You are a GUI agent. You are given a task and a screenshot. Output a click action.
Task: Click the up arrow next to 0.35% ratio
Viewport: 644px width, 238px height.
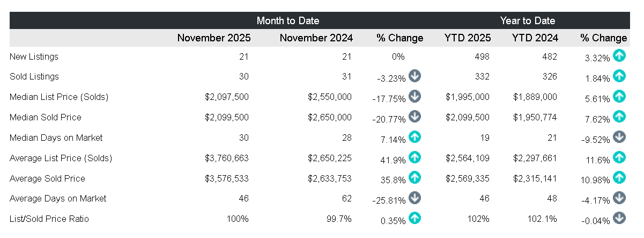click(x=414, y=218)
